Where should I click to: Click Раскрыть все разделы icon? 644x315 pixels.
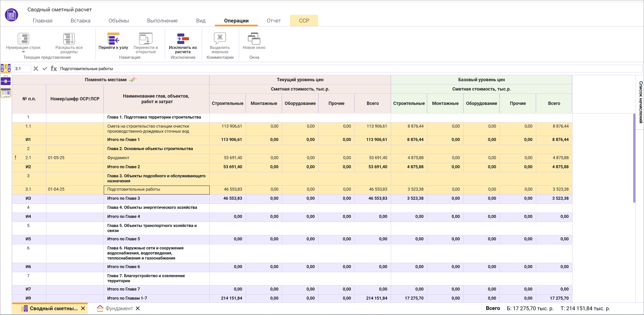click(x=69, y=39)
